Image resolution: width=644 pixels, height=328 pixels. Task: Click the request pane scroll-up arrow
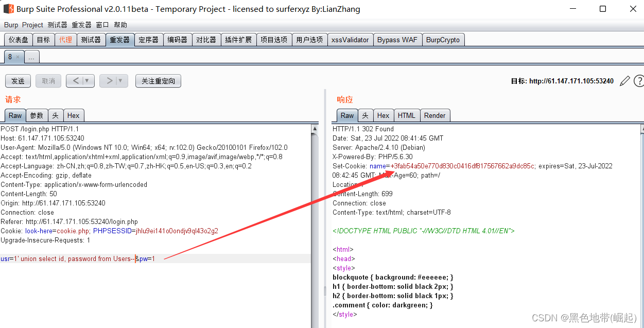point(315,129)
